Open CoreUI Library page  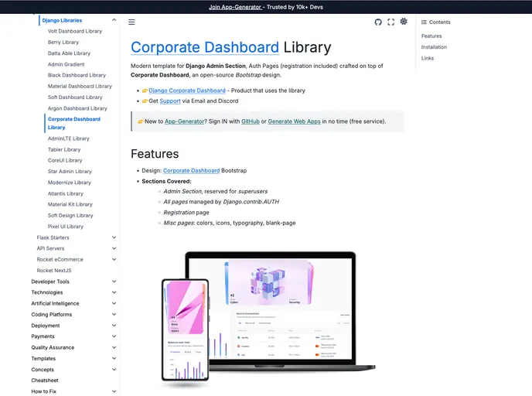65,161
